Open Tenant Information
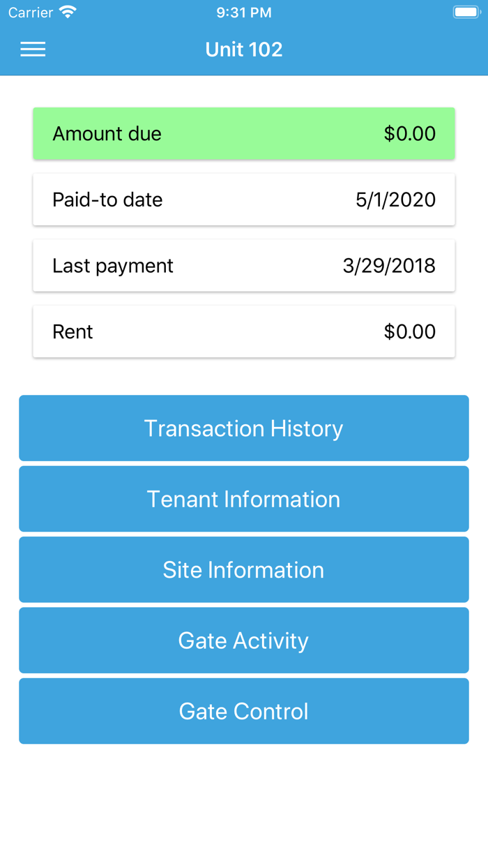The image size is (488, 868). [x=244, y=499]
